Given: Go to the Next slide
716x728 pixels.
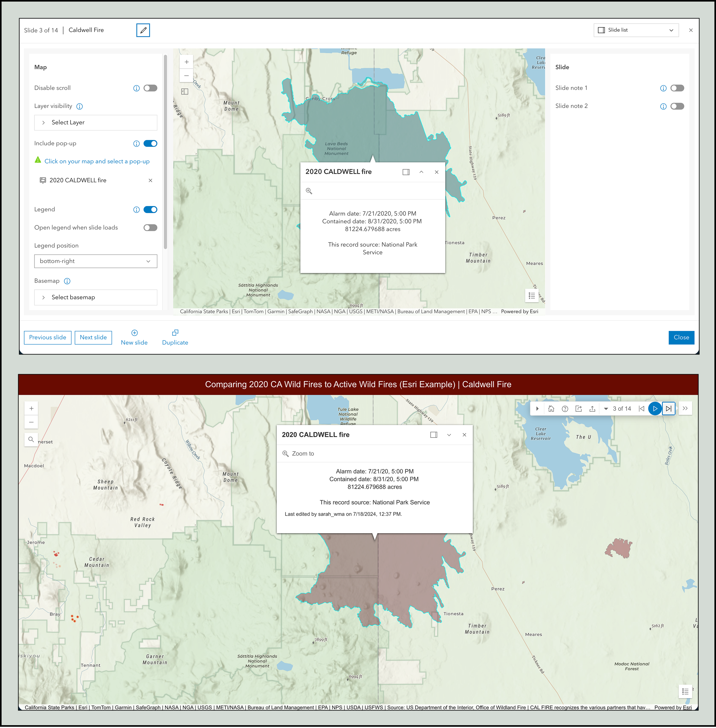Looking at the screenshot, I should tap(93, 337).
